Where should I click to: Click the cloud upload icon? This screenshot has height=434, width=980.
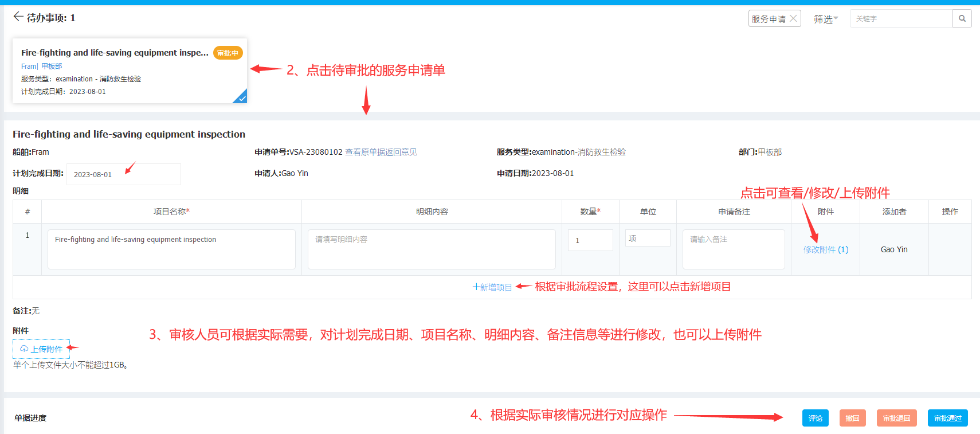click(24, 349)
